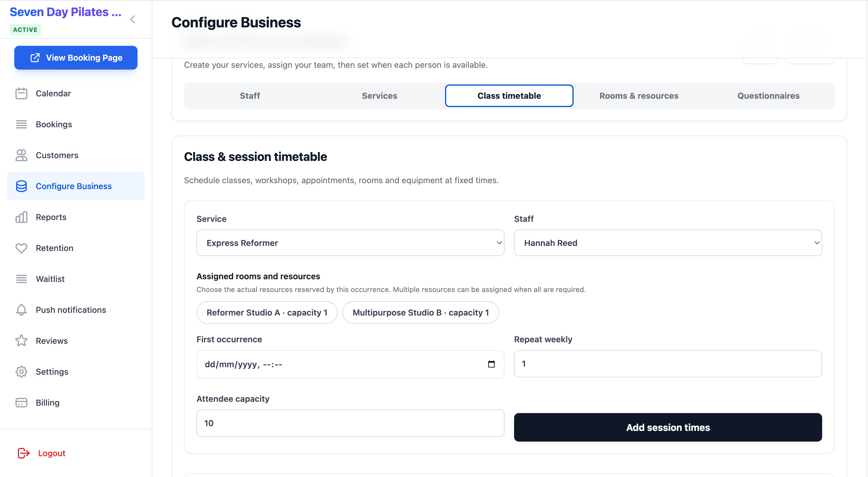868x477 pixels.
Task: Toggle the Reformer Studio A resource chip
Action: [267, 312]
